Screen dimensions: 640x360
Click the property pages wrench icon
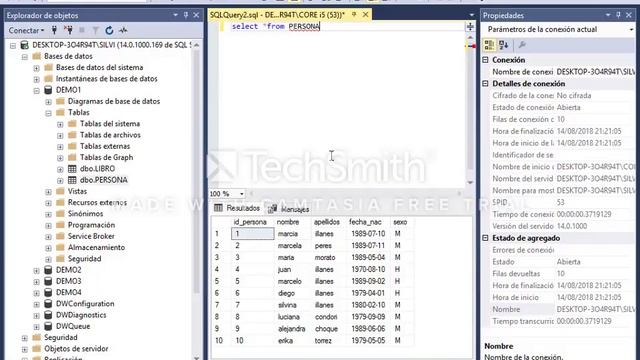(522, 45)
